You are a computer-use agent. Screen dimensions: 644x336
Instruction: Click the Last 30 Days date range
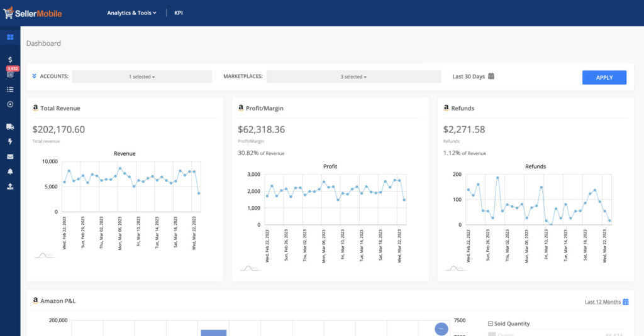tap(469, 77)
